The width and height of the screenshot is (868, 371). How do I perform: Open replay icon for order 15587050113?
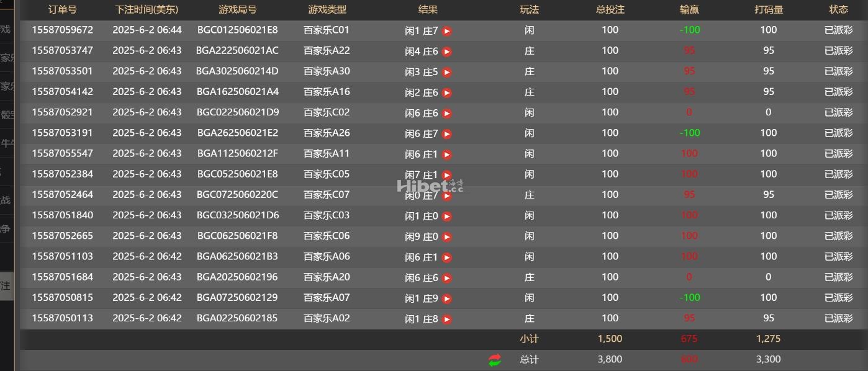[446, 320]
